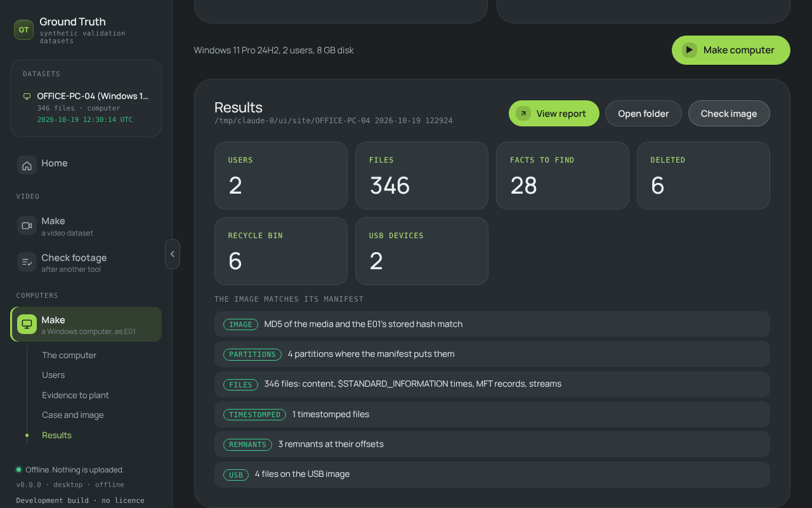Click the IMAGE tag badge
Viewport: 812px width, 508px height.
[240, 324]
